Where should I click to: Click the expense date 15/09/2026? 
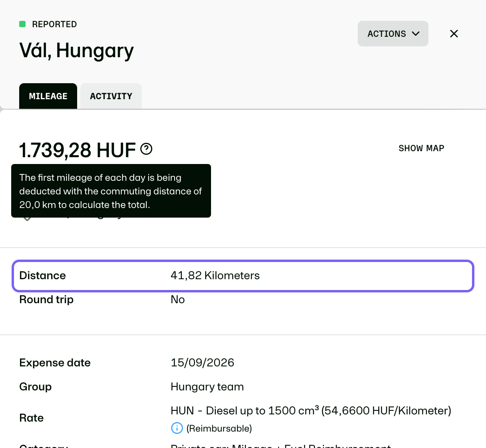point(202,363)
